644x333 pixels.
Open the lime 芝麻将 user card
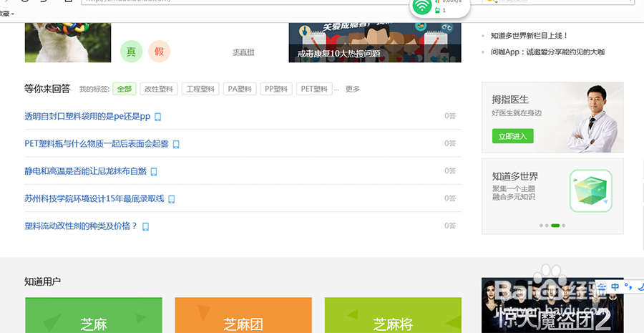coord(393,315)
